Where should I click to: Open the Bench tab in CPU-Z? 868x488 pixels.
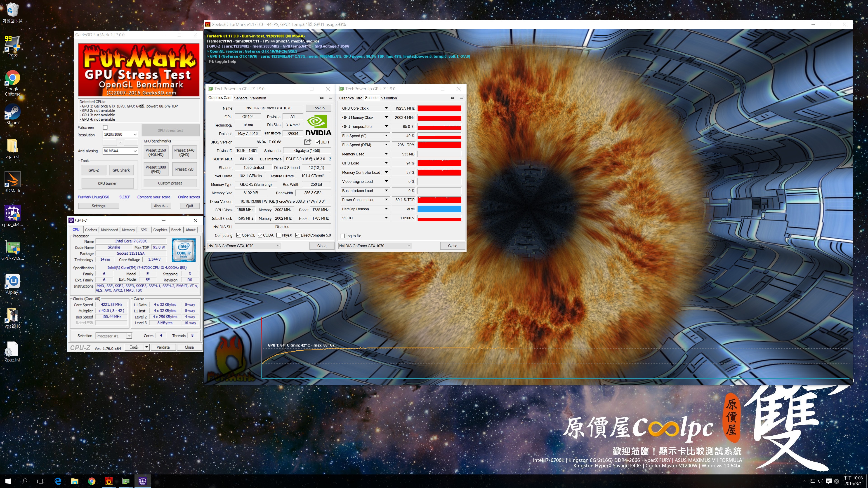(176, 230)
